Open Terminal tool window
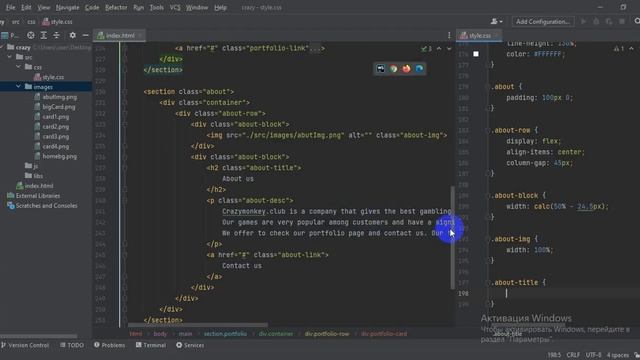 151,345
